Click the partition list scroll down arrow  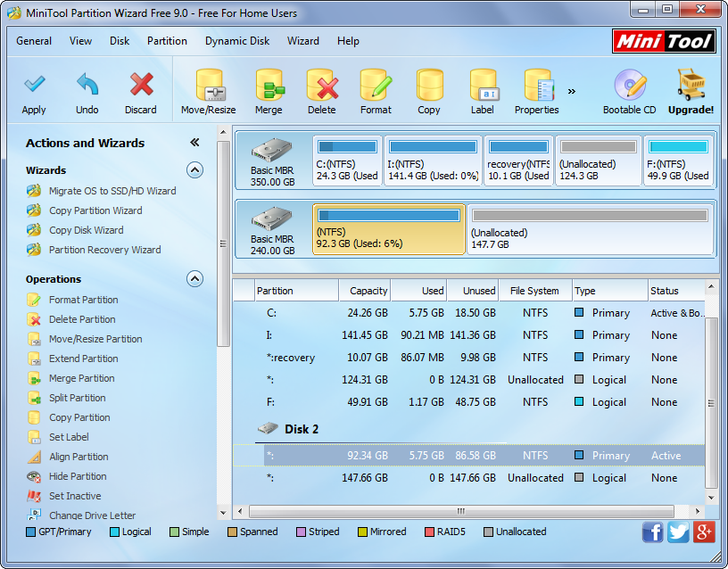point(711,498)
